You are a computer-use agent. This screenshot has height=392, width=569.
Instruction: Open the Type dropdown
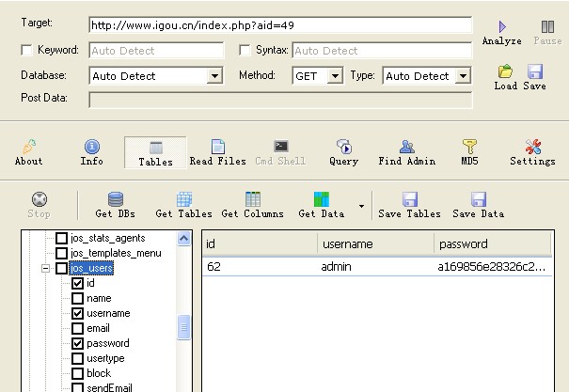click(x=463, y=76)
